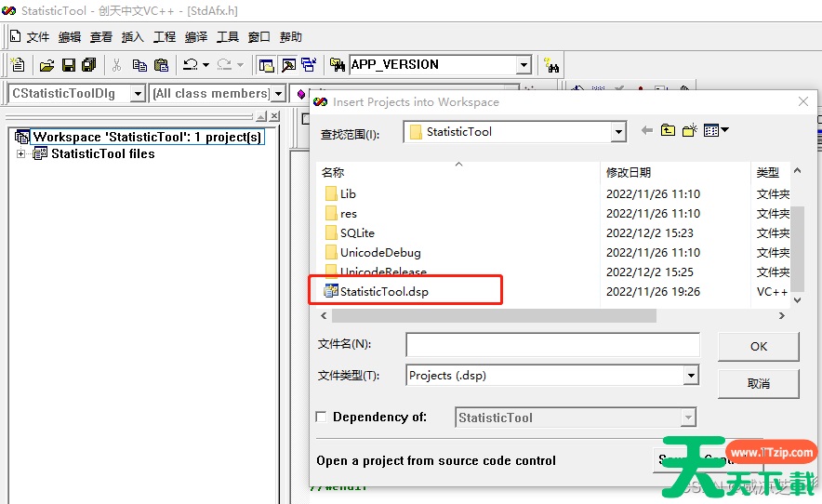
Task: Open the APP_VERSION find dropdown
Action: [524, 65]
